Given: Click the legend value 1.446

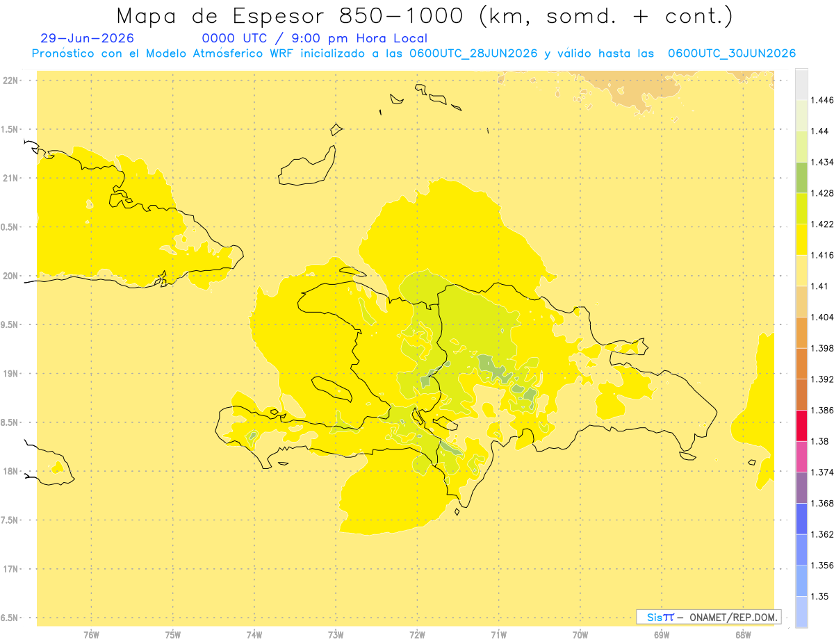Looking at the screenshot, I should click(821, 100).
